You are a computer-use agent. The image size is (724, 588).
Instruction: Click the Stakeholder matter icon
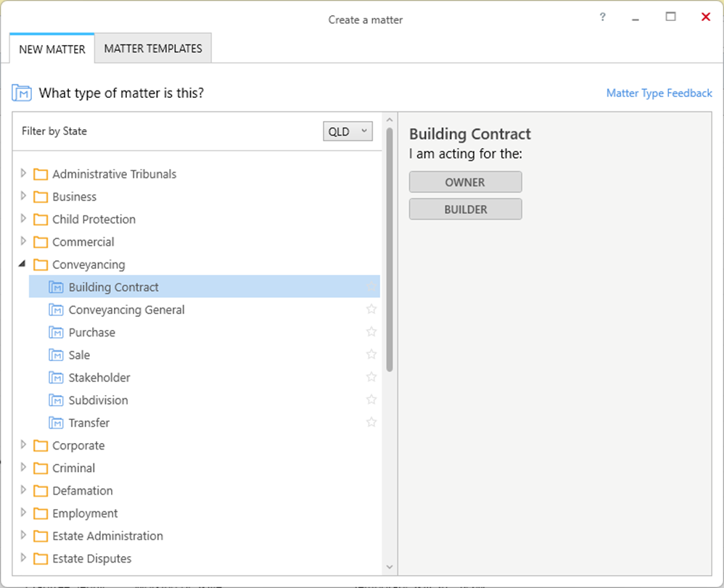[56, 378]
